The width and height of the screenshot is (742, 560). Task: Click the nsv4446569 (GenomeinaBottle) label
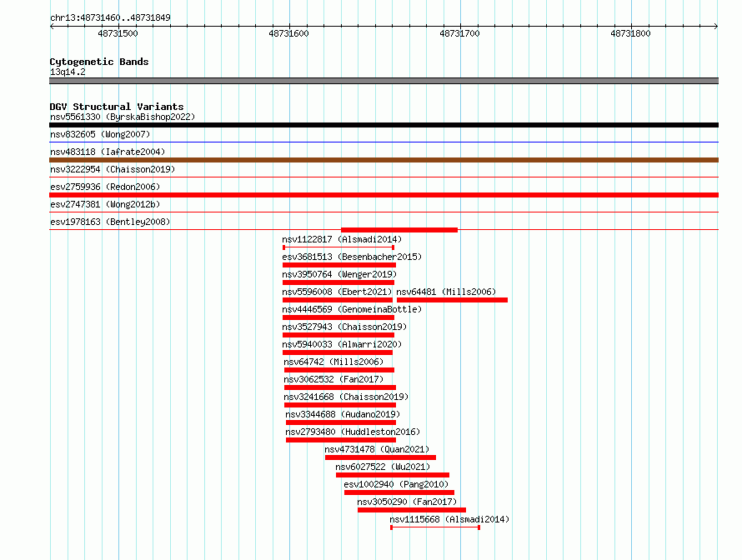[352, 309]
